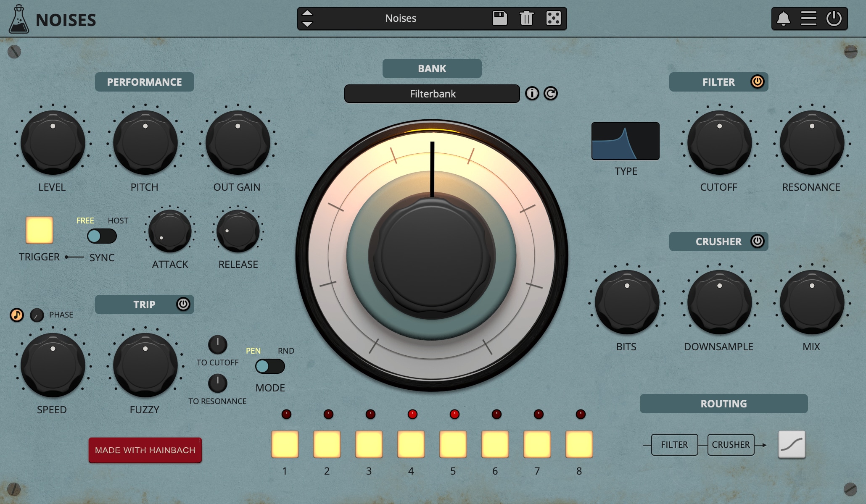Open the Filterbank bank selector
Screen dimensions: 866x504
pyautogui.click(x=432, y=94)
